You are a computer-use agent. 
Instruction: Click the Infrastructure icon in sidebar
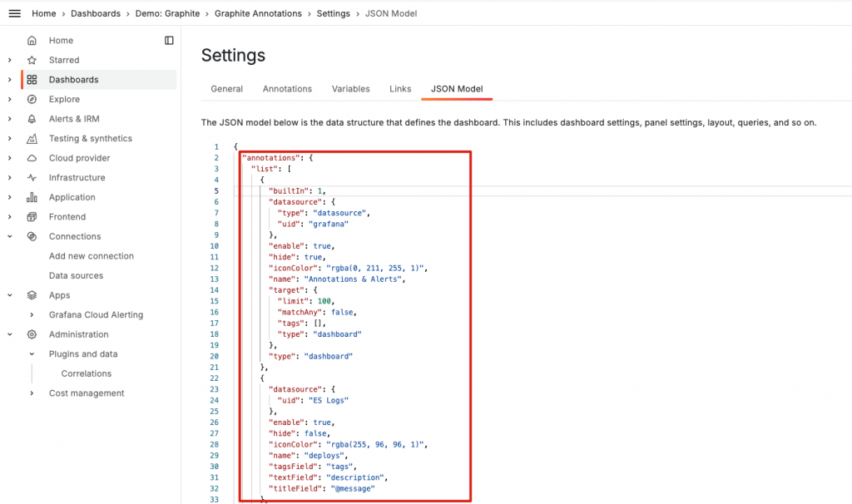(x=32, y=178)
